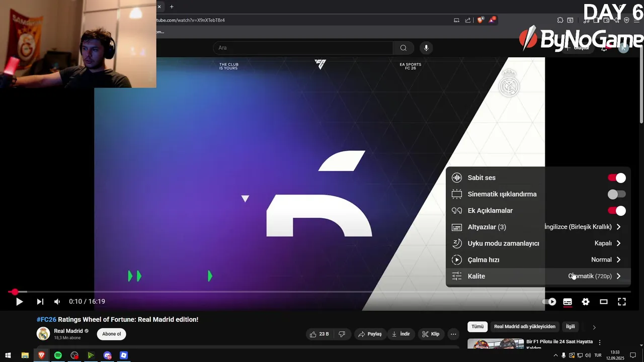644x362 pixels.
Task: Start voice search with microphone icon
Action: click(426, 48)
